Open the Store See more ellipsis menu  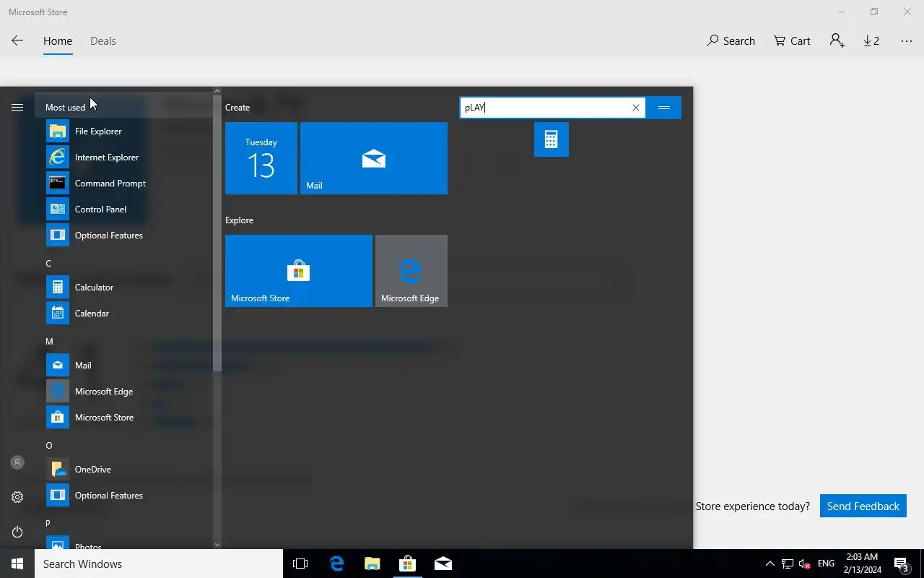tap(907, 41)
